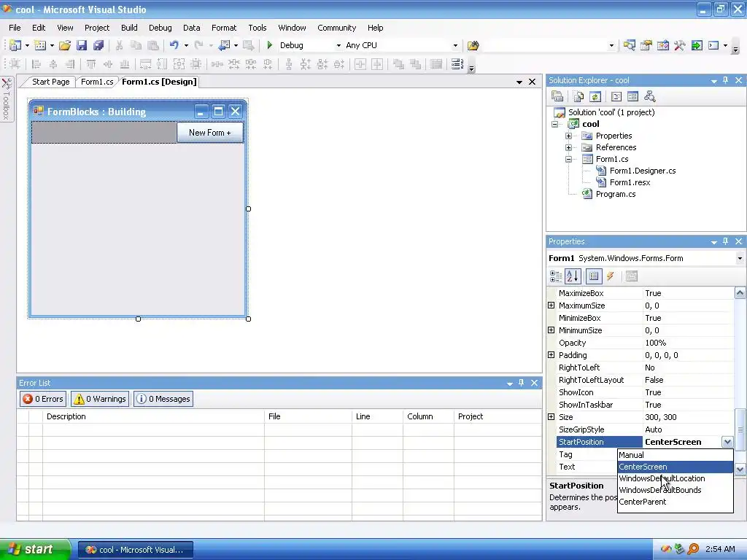Expand the MaximumSize property

click(x=551, y=306)
